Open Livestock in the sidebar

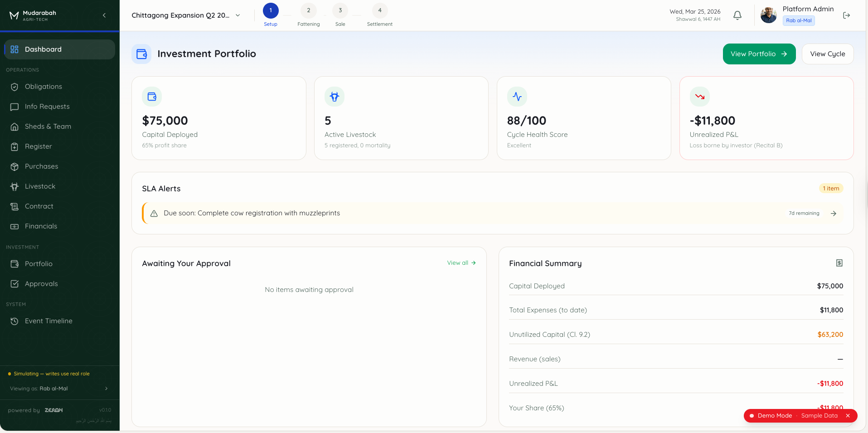[x=40, y=186]
